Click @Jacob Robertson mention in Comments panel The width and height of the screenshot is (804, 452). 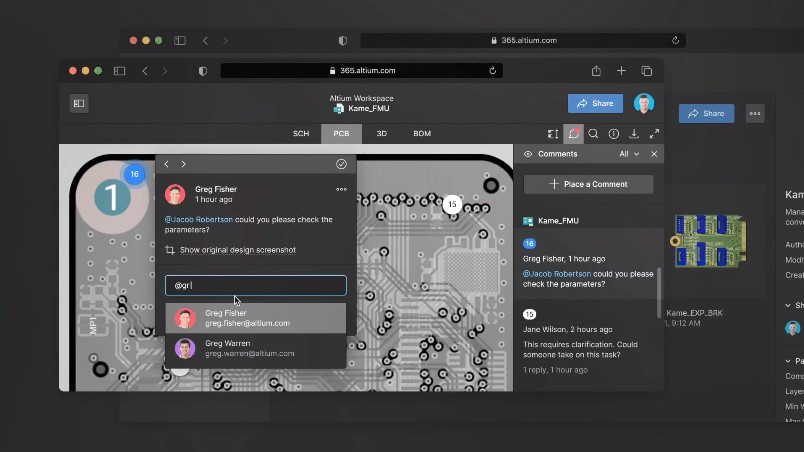point(556,274)
